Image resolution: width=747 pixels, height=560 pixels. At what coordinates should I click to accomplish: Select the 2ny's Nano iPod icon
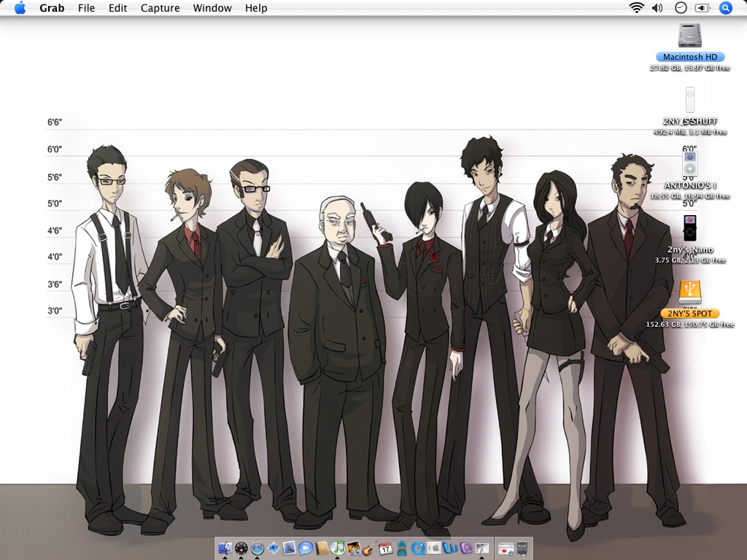click(690, 228)
